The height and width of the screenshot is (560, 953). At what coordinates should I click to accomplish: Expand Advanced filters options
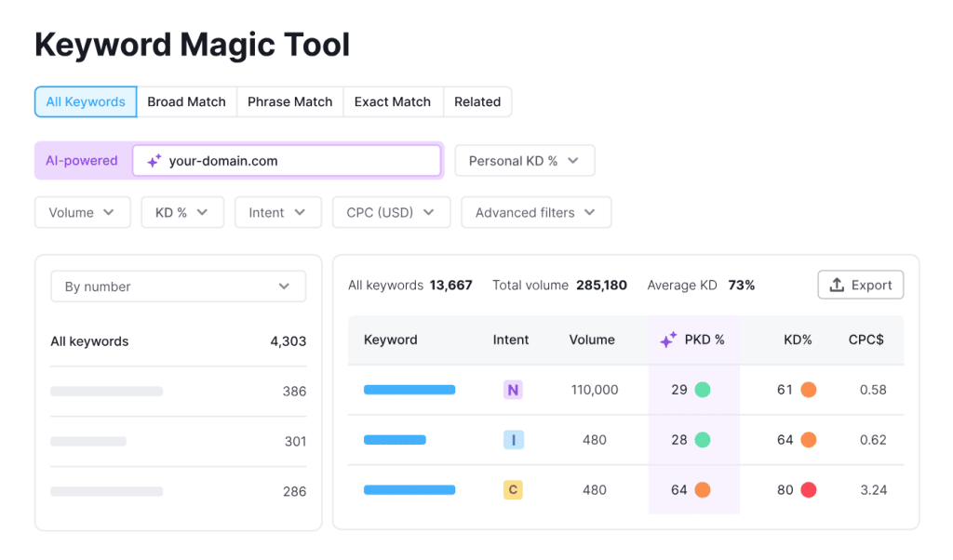[x=535, y=213]
